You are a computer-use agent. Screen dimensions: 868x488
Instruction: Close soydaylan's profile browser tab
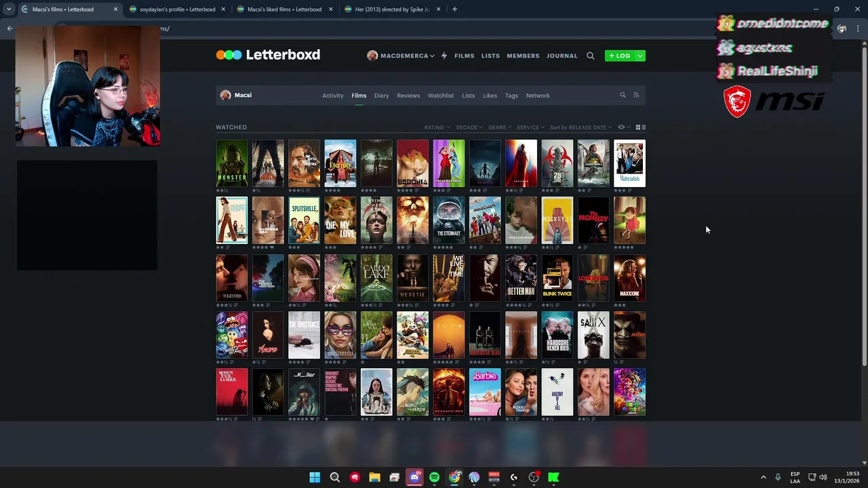(223, 9)
